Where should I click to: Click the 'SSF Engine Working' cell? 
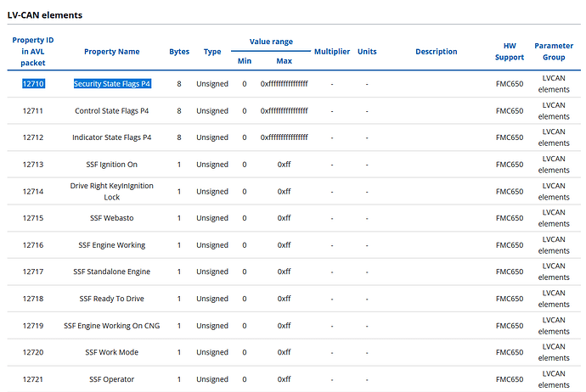(x=112, y=245)
